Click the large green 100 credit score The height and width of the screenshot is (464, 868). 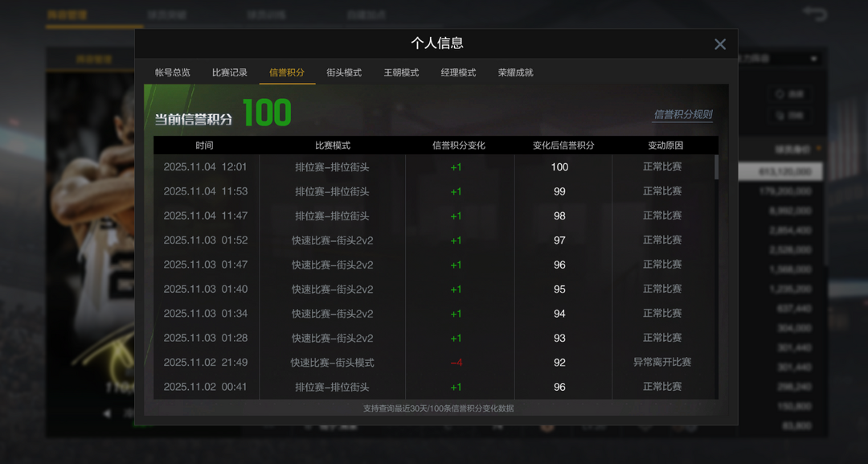(267, 113)
